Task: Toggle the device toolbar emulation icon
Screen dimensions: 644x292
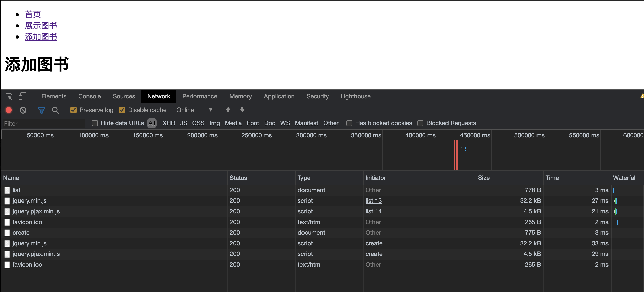Action: point(23,97)
